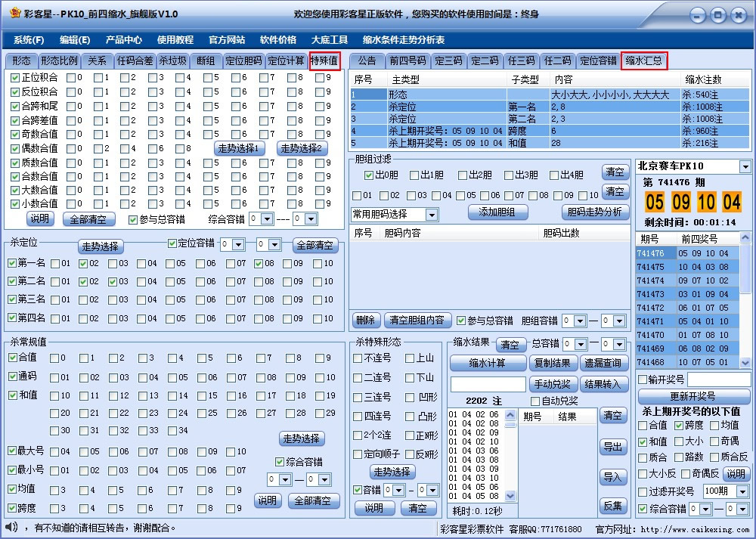Check 均值 in the kill-last-draw panel
This screenshot has width=756, height=539.
pos(714,426)
